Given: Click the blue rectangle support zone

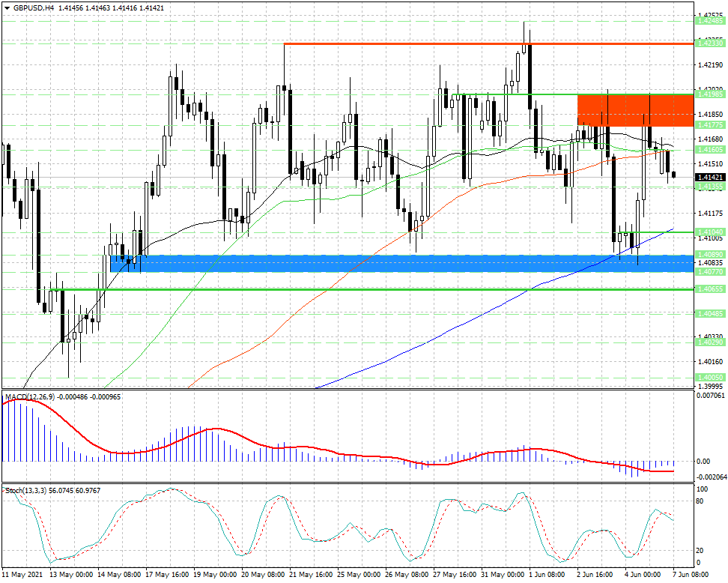Looking at the screenshot, I should pyautogui.click(x=402, y=263).
